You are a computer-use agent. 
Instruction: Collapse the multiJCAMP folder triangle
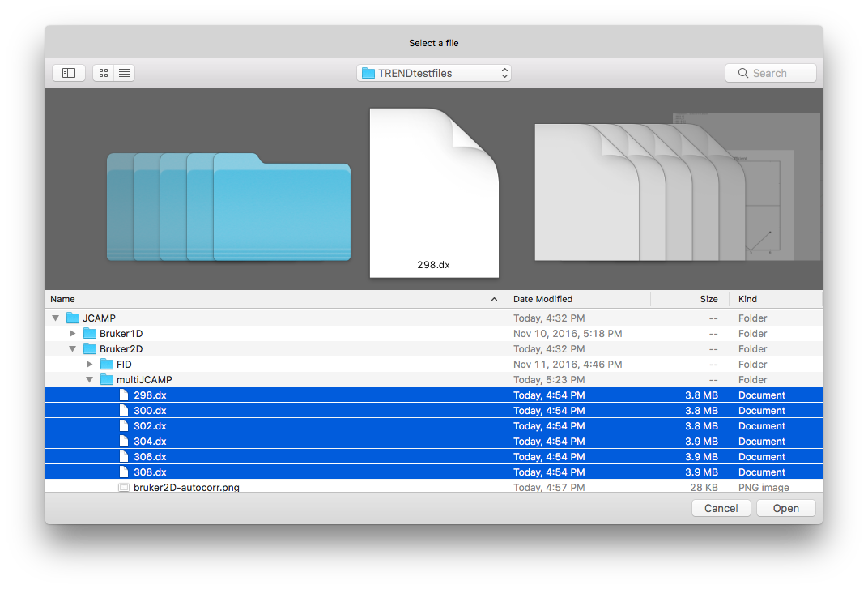[89, 380]
